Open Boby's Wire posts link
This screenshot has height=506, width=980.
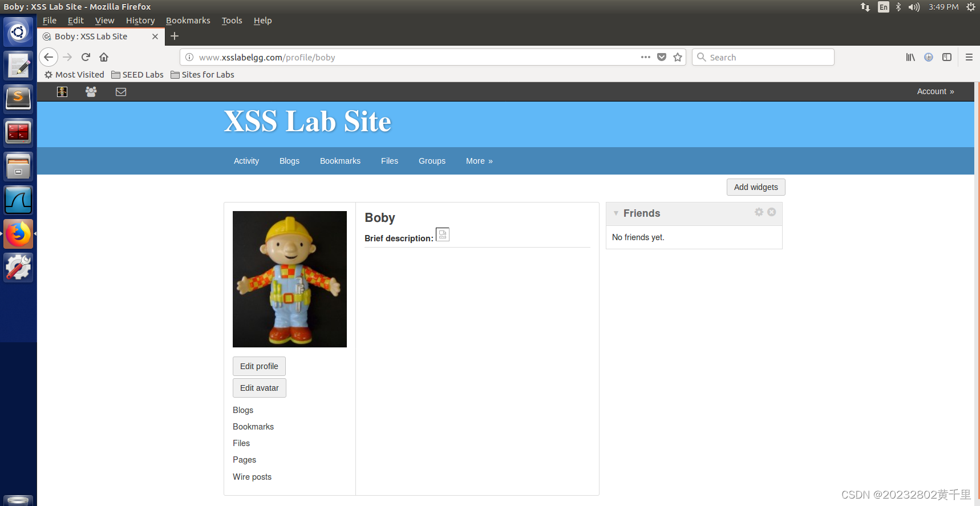click(x=252, y=477)
